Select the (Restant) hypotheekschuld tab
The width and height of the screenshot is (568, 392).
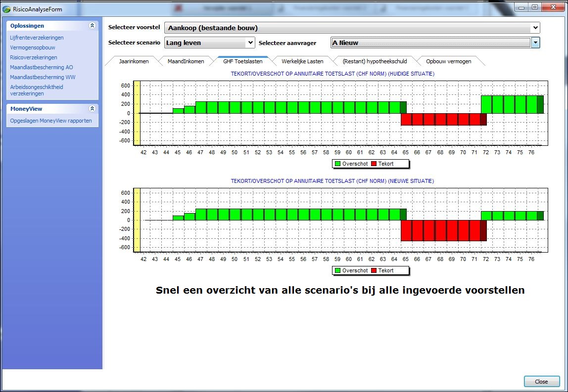[x=375, y=61]
